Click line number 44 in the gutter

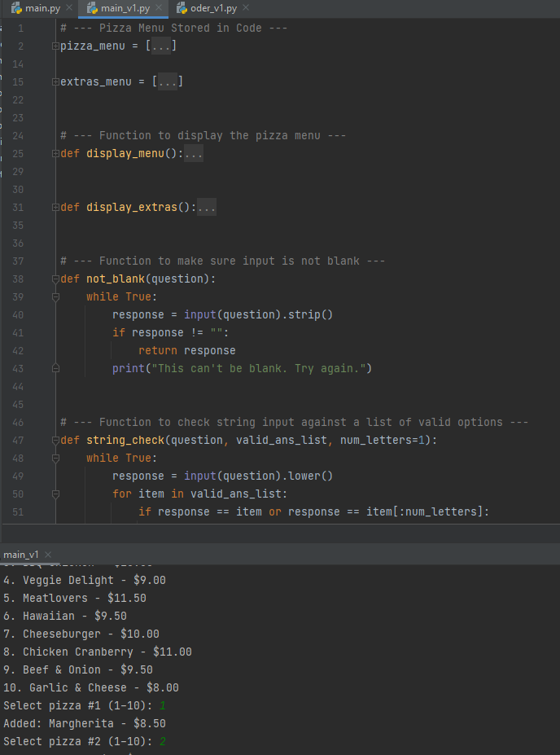tap(18, 387)
